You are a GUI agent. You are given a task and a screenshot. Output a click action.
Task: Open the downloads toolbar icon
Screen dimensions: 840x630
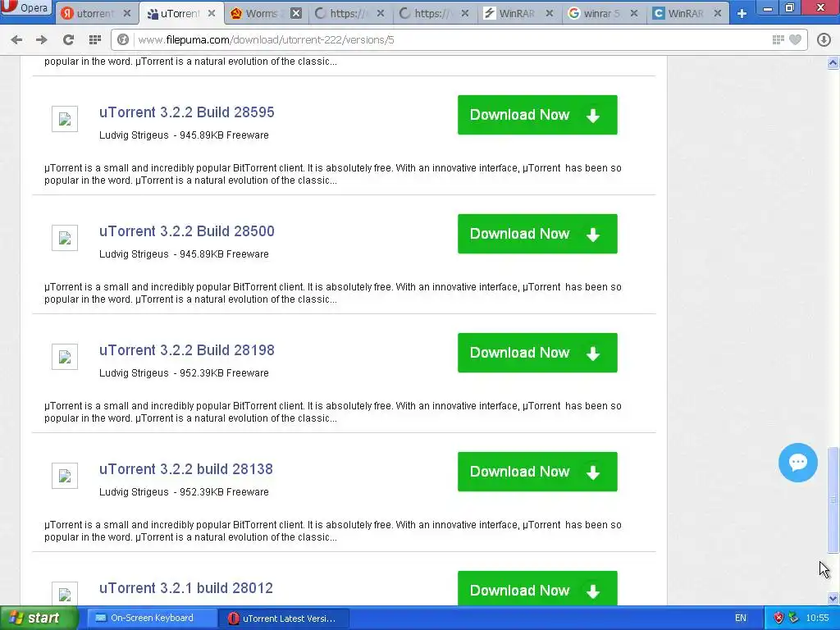coord(824,39)
